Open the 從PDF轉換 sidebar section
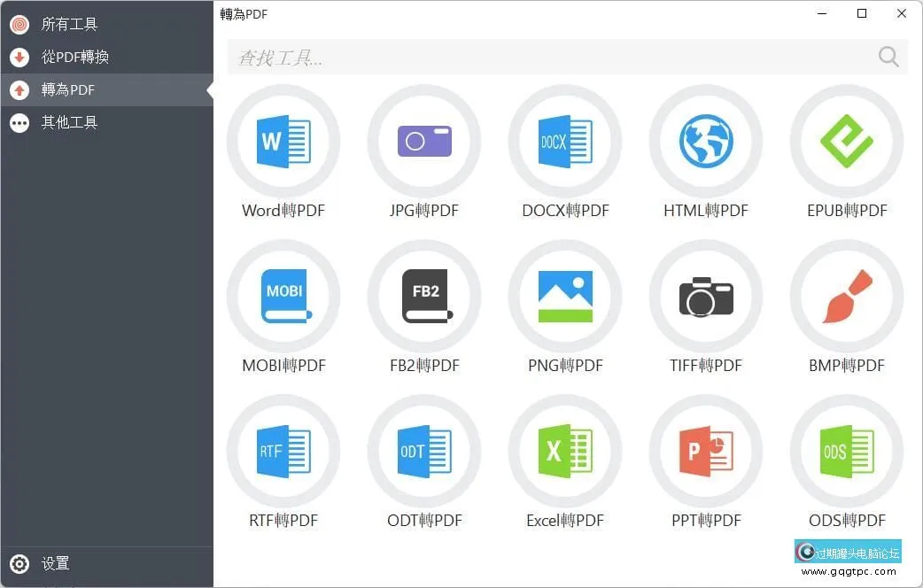The image size is (923, 588). (106, 57)
